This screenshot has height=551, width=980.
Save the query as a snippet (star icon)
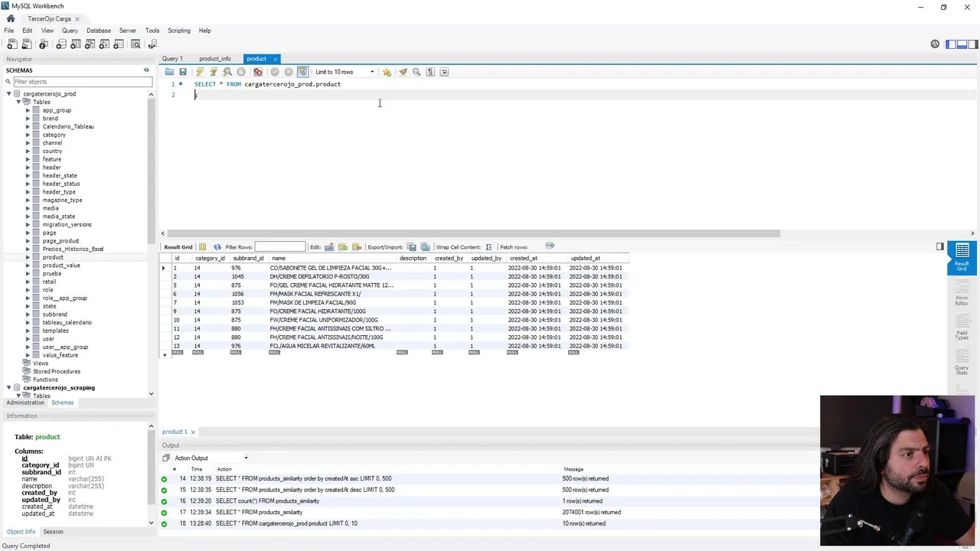(x=387, y=72)
